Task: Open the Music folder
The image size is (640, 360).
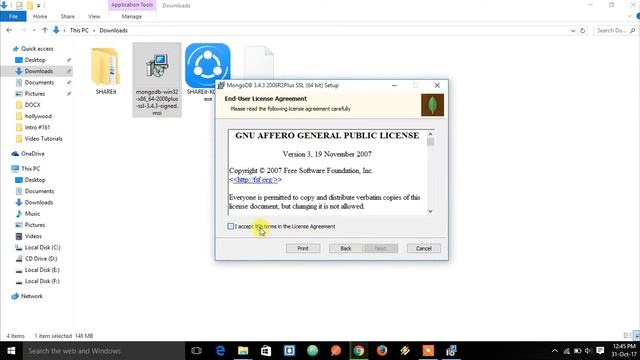Action: pos(32,213)
